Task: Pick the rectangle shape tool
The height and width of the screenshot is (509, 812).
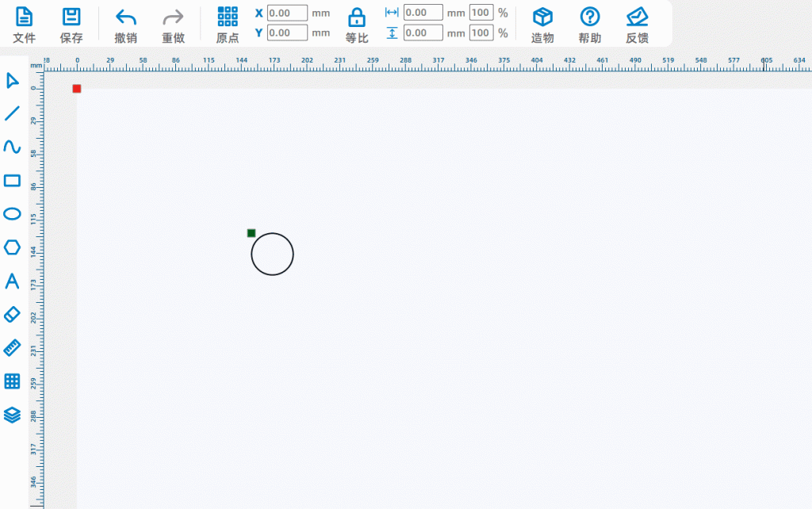Action: 12,181
